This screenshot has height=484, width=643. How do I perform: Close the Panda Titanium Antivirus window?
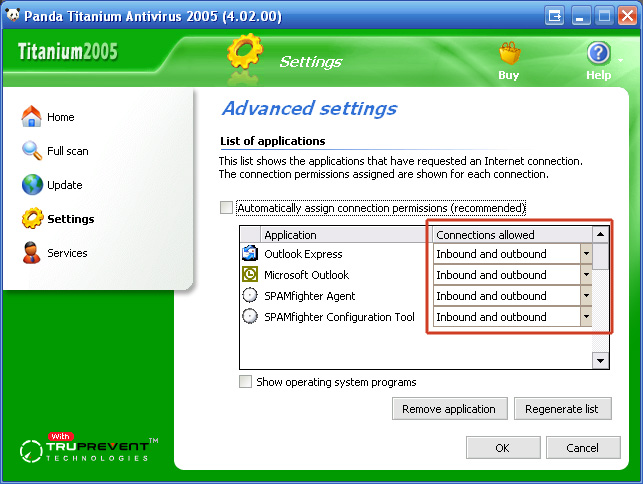click(x=627, y=16)
